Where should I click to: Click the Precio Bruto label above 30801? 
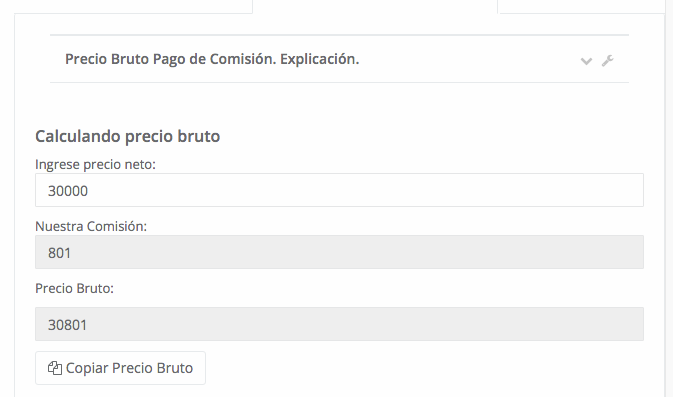[74, 288]
